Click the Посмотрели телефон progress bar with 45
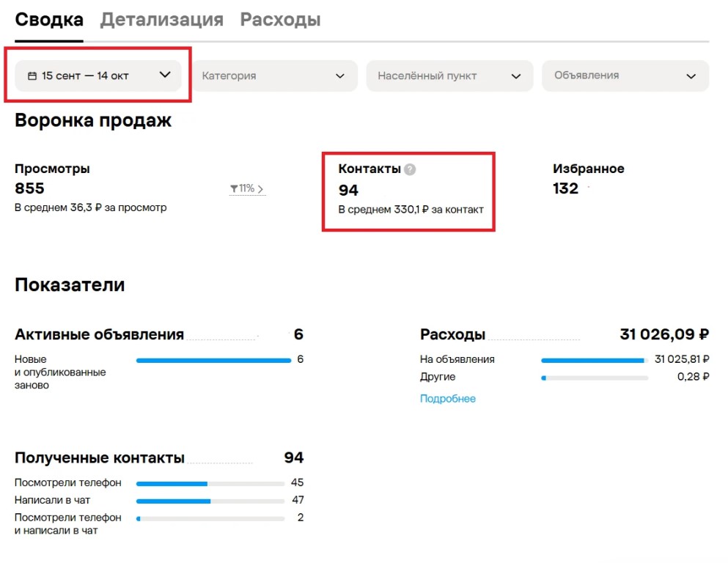This screenshot has width=728, height=563. (x=210, y=484)
